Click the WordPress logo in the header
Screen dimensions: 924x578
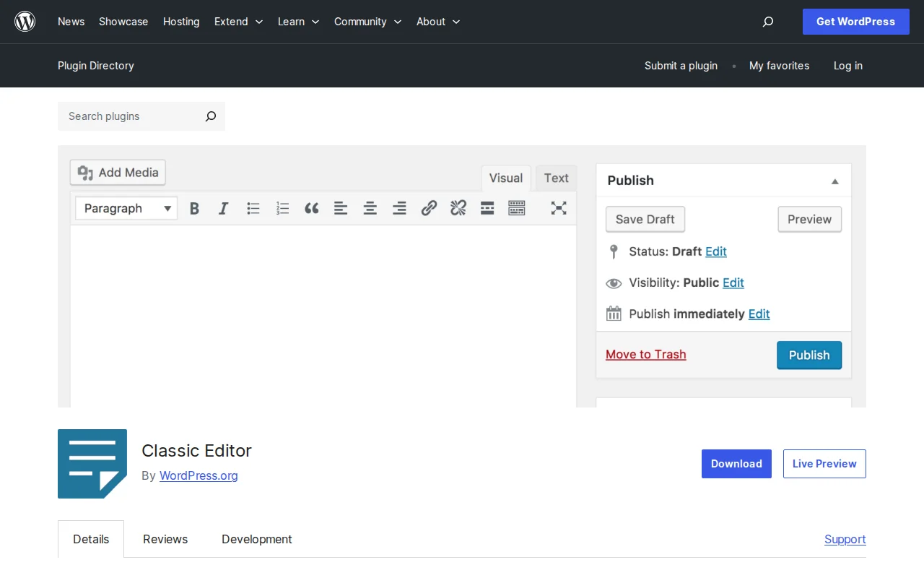click(x=25, y=21)
